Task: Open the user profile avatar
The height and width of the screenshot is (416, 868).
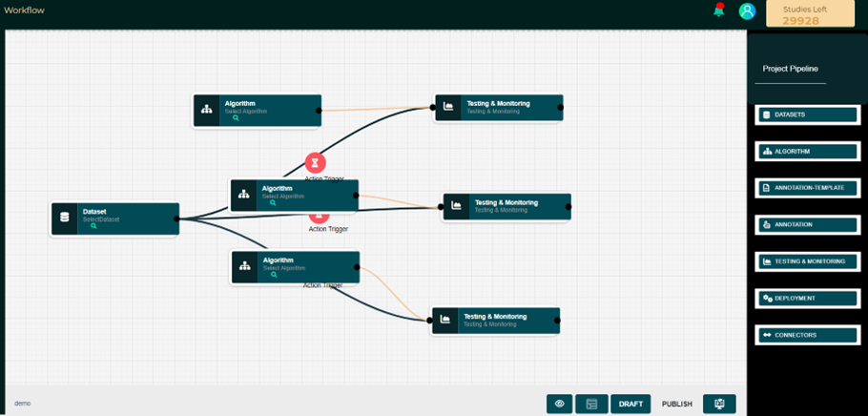Action: click(747, 10)
